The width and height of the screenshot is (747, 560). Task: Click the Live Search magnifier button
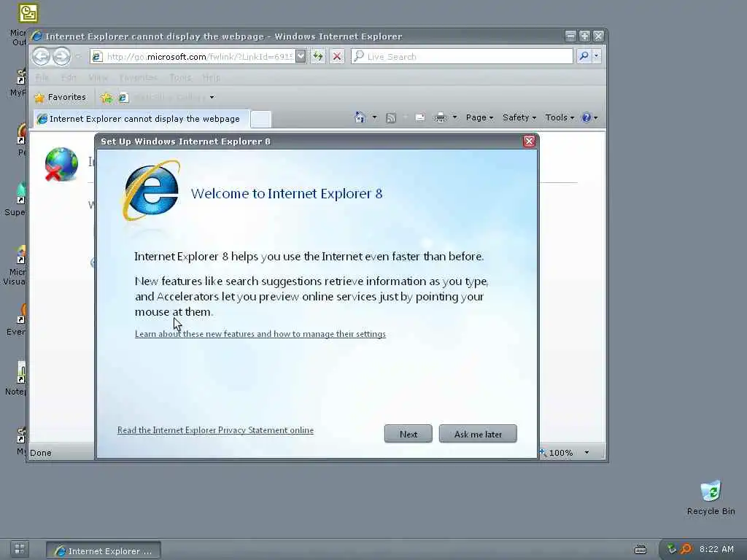[x=584, y=56]
